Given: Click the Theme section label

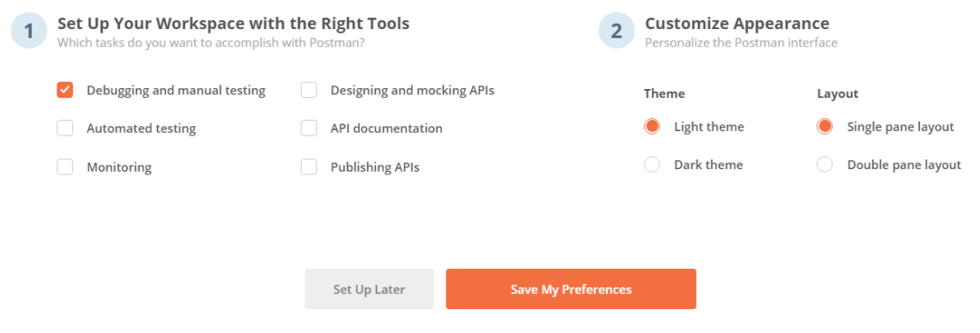Looking at the screenshot, I should (x=664, y=93).
